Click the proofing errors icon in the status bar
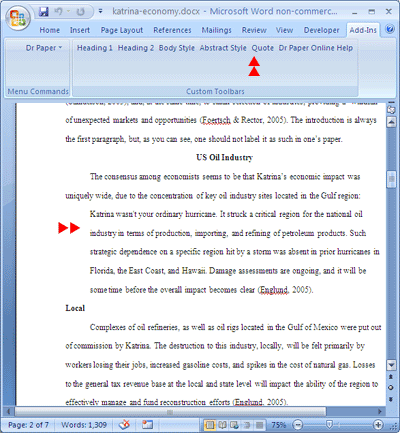This screenshot has height=433, width=400. click(125, 424)
